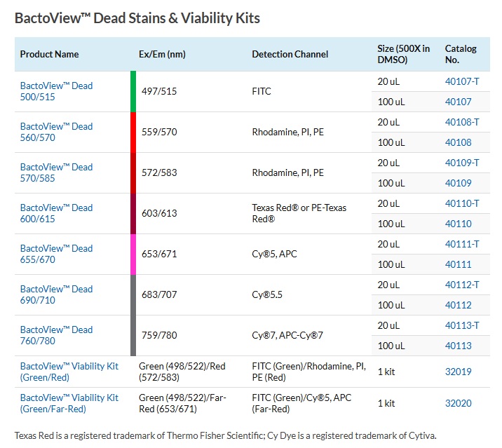Viewport: 502px width, 448px height.
Task: Click the FITC detection channel cell
Action: [x=262, y=92]
